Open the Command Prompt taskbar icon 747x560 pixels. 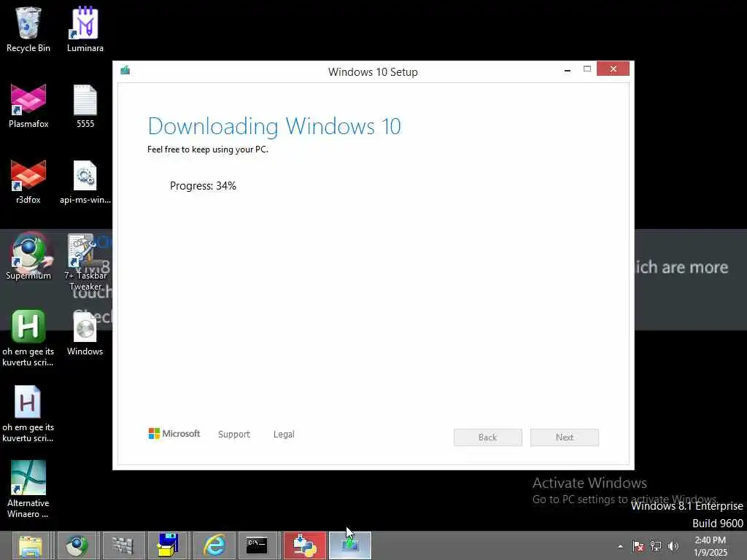[x=258, y=545]
